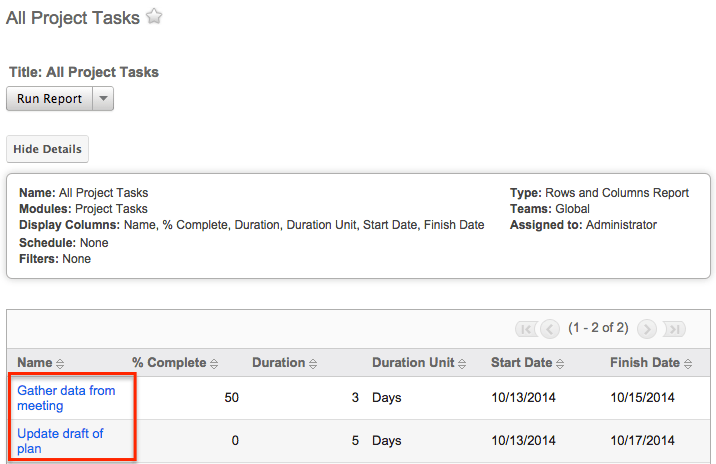716x464 pixels.
Task: Click sort arrows beside Finish Date column
Action: coord(688,364)
